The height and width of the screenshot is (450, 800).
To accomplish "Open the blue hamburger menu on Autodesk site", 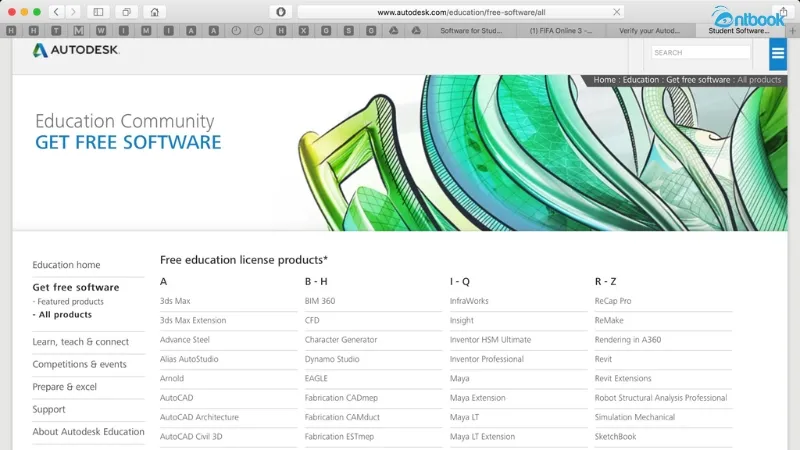I will (x=777, y=54).
